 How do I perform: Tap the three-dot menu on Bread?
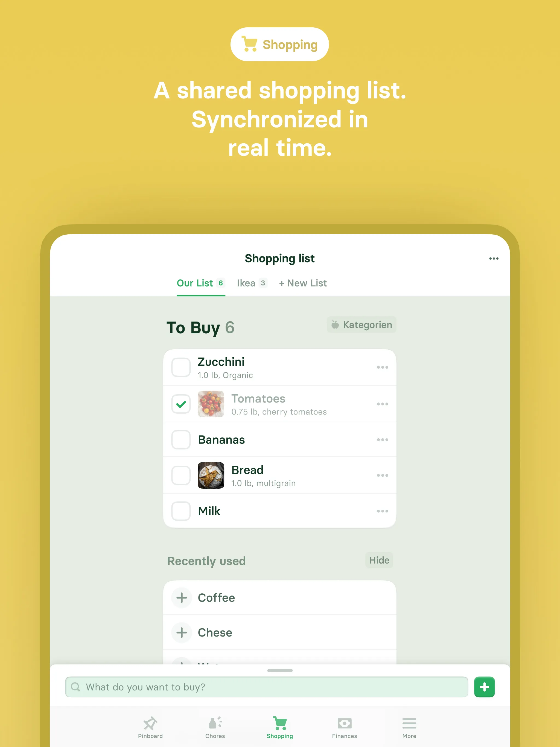click(382, 476)
